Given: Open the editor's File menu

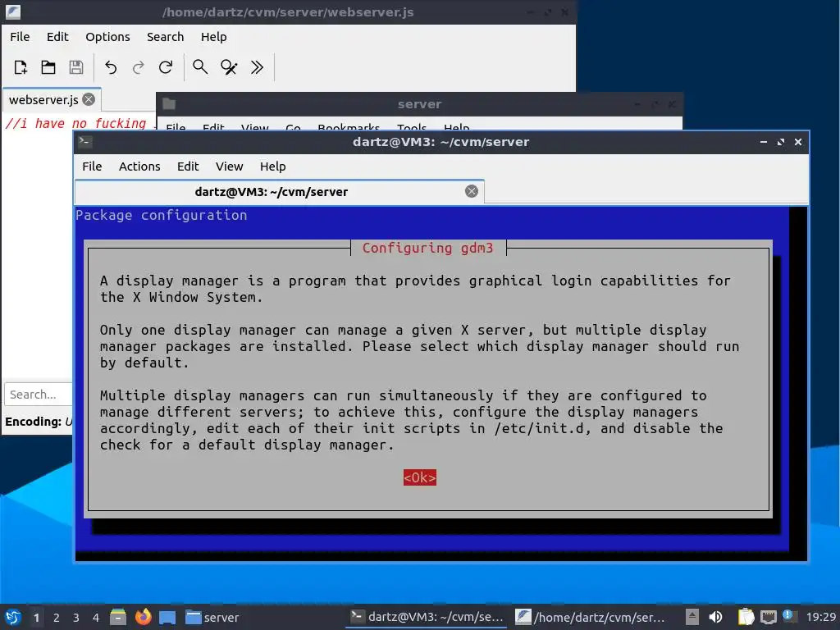Looking at the screenshot, I should click(20, 36).
